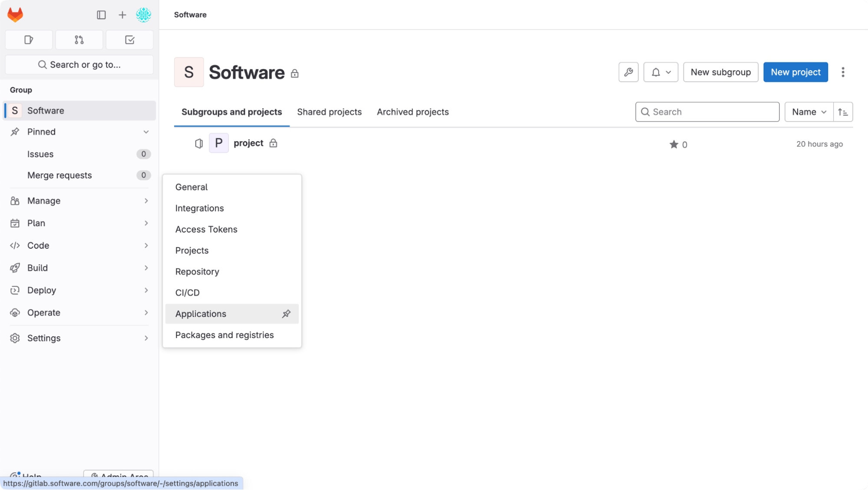Viewport: 868px width, 490px height.
Task: Toggle the sort direction arrows
Action: point(843,112)
